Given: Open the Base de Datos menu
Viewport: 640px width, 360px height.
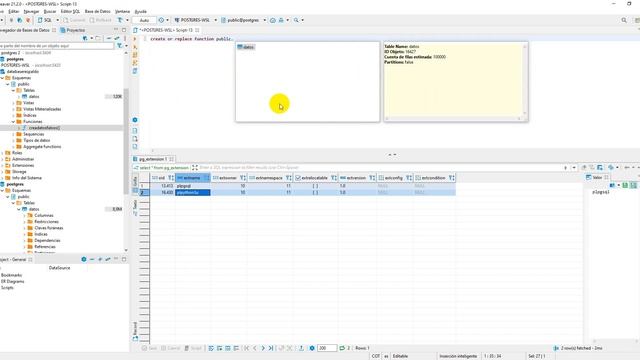Looking at the screenshot, I should [x=98, y=11].
